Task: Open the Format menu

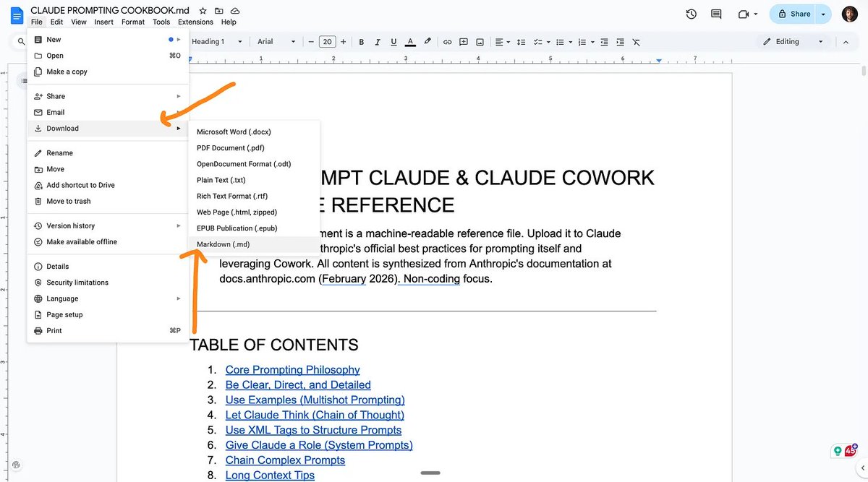Action: tap(133, 22)
